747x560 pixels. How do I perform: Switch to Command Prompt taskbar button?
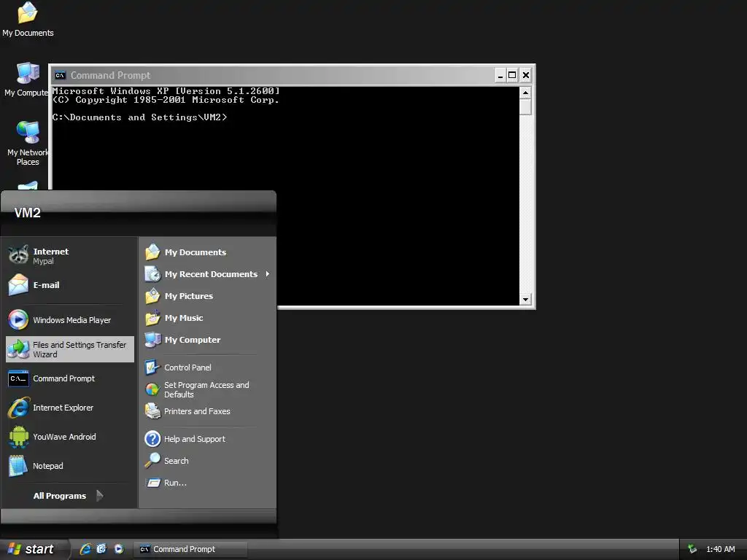coord(190,549)
